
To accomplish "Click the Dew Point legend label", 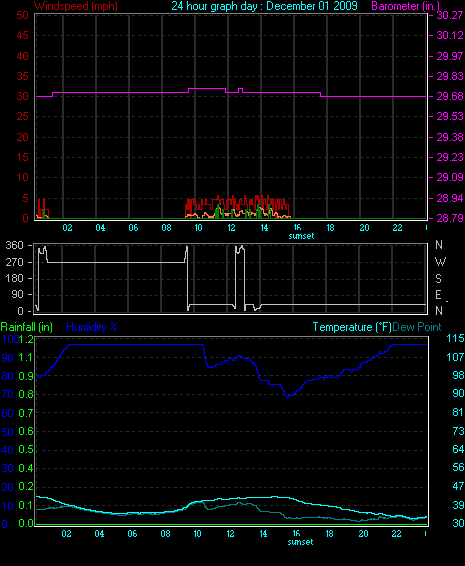I will point(417,327).
